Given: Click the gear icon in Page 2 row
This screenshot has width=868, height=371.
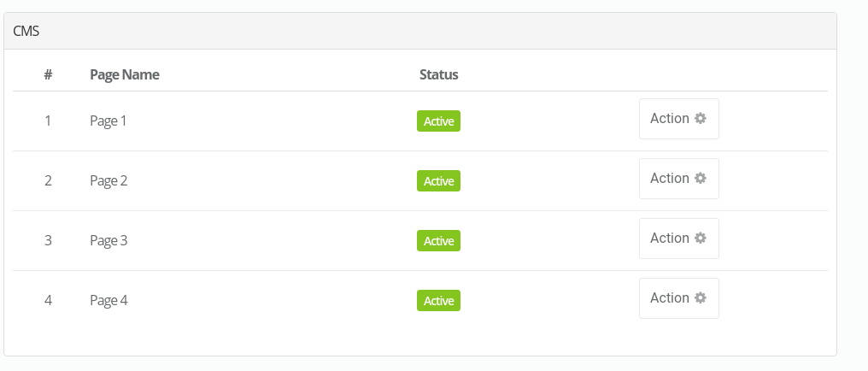Looking at the screenshot, I should coord(701,179).
